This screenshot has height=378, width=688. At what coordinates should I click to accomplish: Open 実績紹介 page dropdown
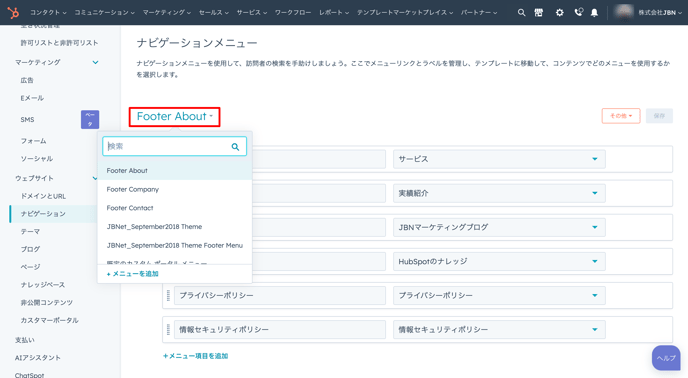click(x=499, y=193)
